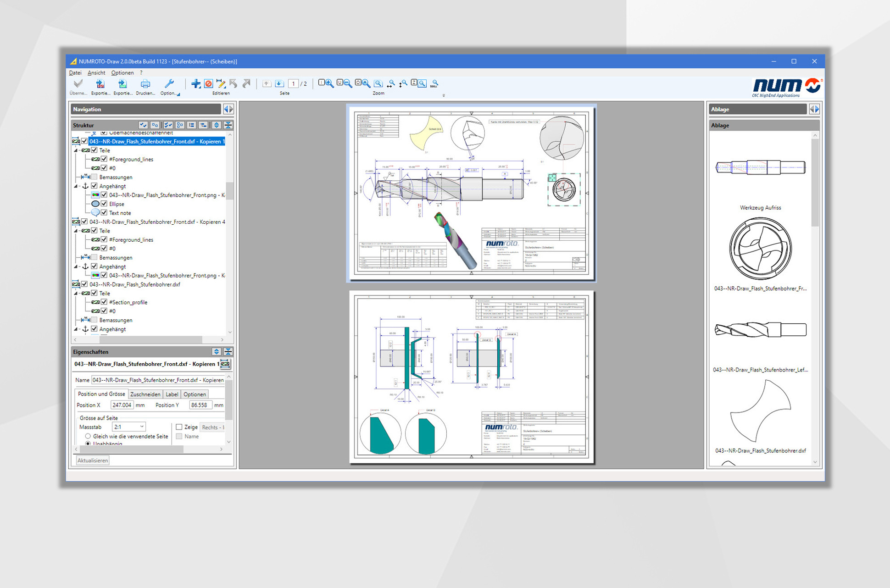Image resolution: width=890 pixels, height=588 pixels.
Task: Collapse the Angehängt tree node under Kopieren 1
Action: click(x=76, y=186)
